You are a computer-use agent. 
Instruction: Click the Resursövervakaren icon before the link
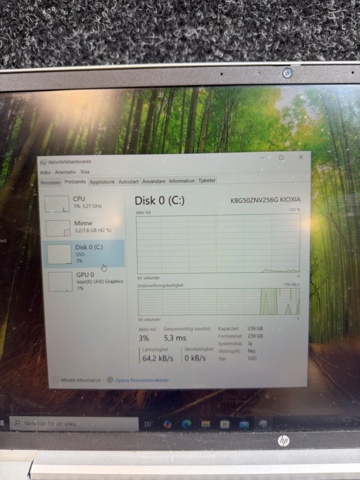click(x=110, y=380)
